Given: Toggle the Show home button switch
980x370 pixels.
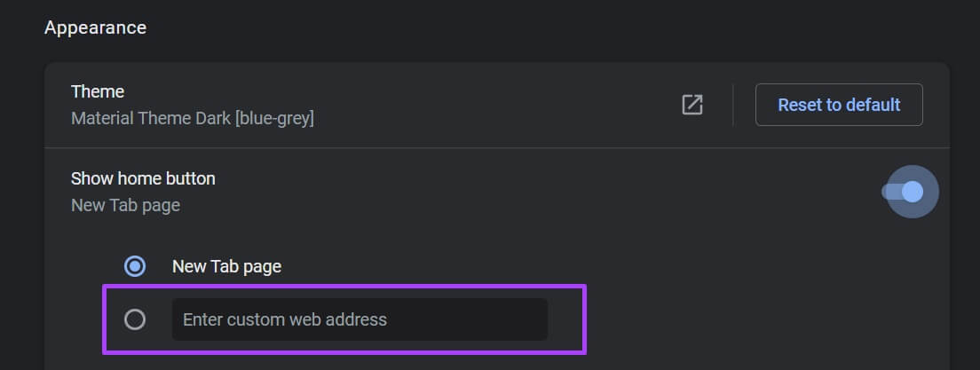Looking at the screenshot, I should pos(903,192).
